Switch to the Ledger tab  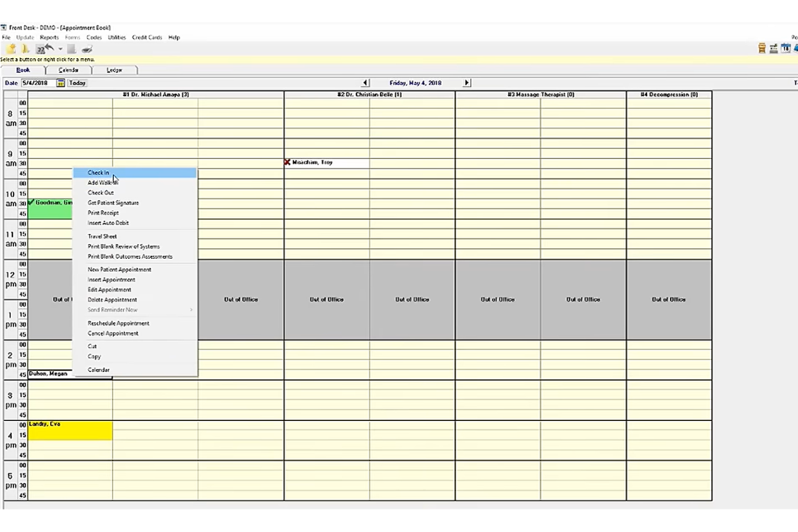pyautogui.click(x=115, y=70)
